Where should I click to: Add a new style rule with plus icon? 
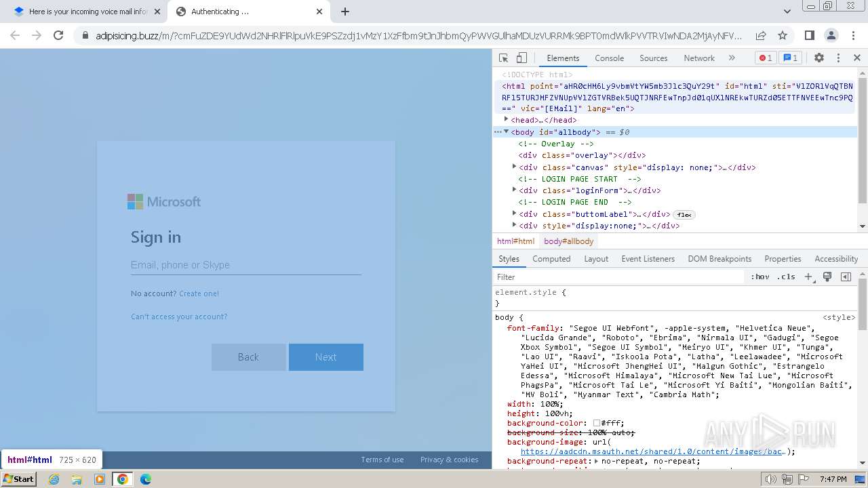(x=808, y=277)
